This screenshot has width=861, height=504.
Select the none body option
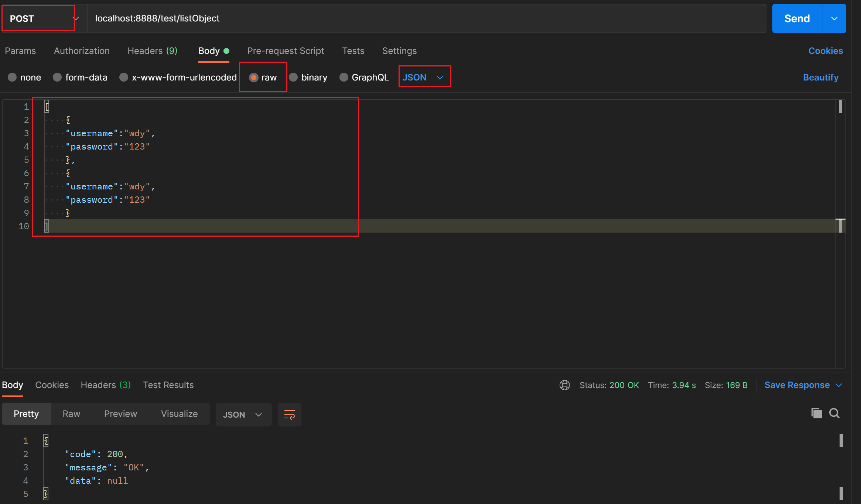(x=24, y=77)
